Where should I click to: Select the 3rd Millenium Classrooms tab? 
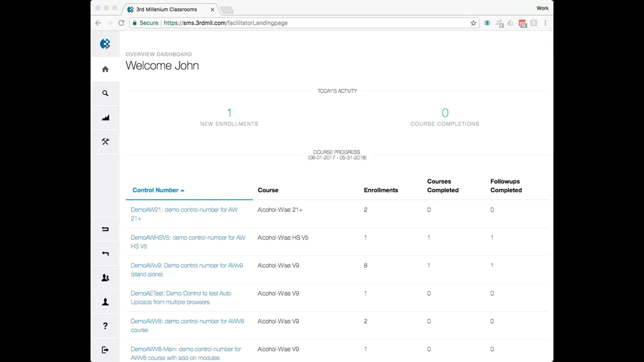click(x=166, y=9)
